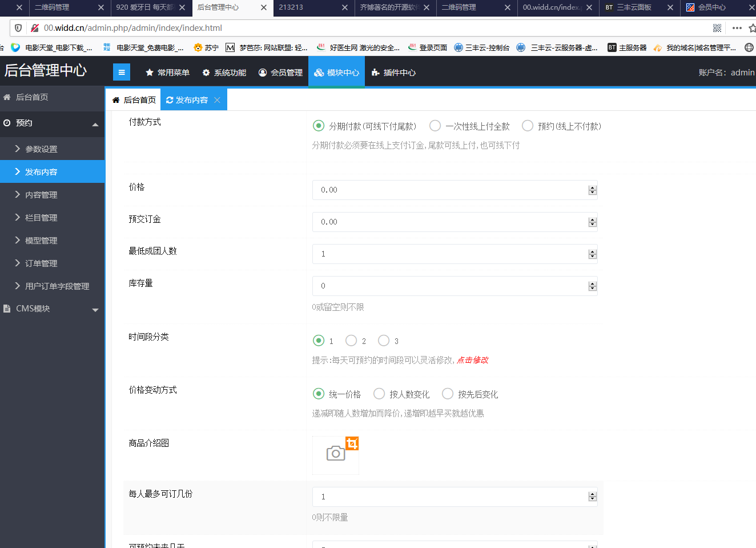Collapse the 预约 sidebar section

(x=95, y=124)
